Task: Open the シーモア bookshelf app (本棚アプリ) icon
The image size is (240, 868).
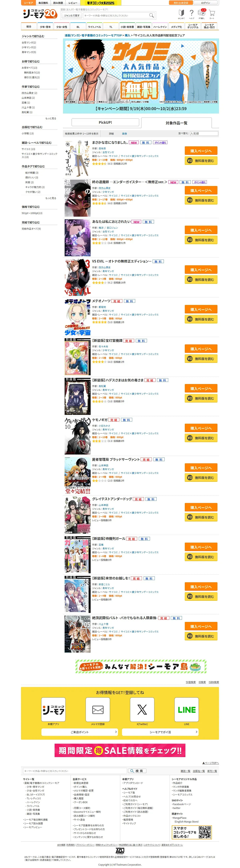Action: tap(53, 709)
